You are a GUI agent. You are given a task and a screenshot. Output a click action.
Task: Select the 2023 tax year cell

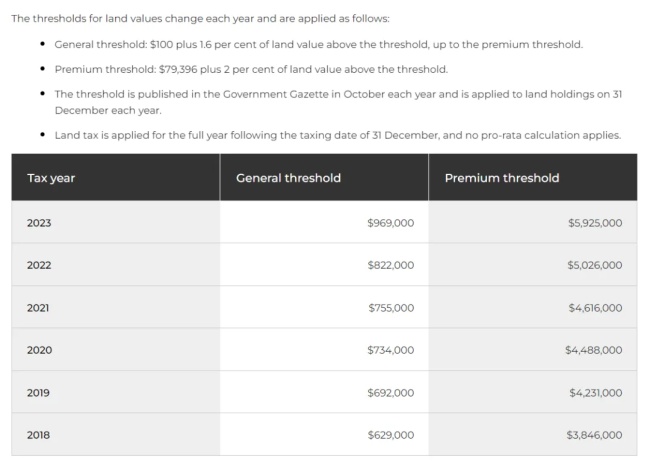click(x=115, y=222)
